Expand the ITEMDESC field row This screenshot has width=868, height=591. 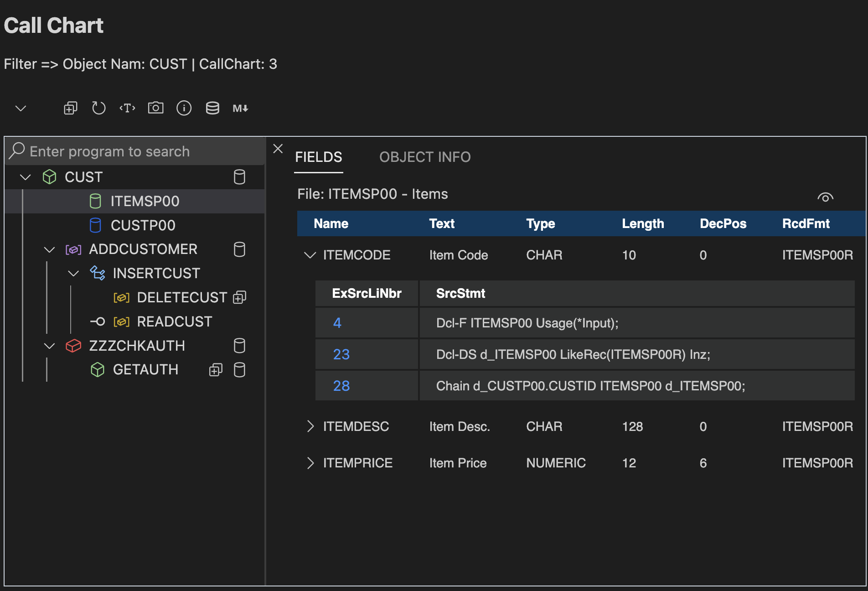coord(310,426)
